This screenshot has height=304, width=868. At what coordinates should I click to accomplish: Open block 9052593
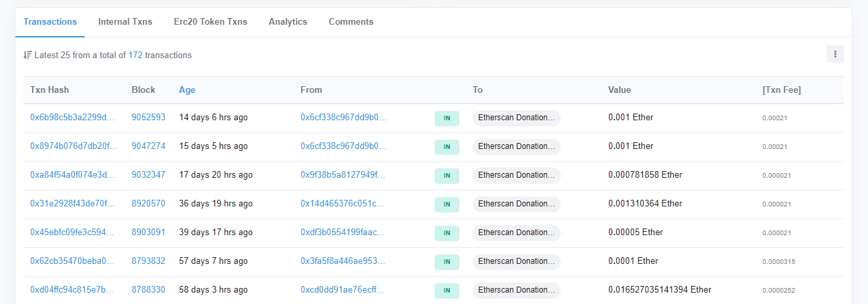point(148,118)
